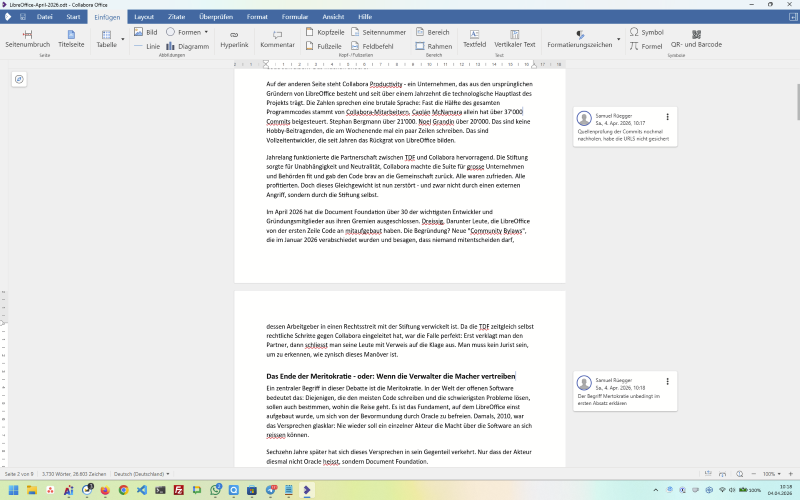Viewport: 800px width, 500px height.
Task: Open the Navigator compass button
Action: pyautogui.click(x=19, y=79)
